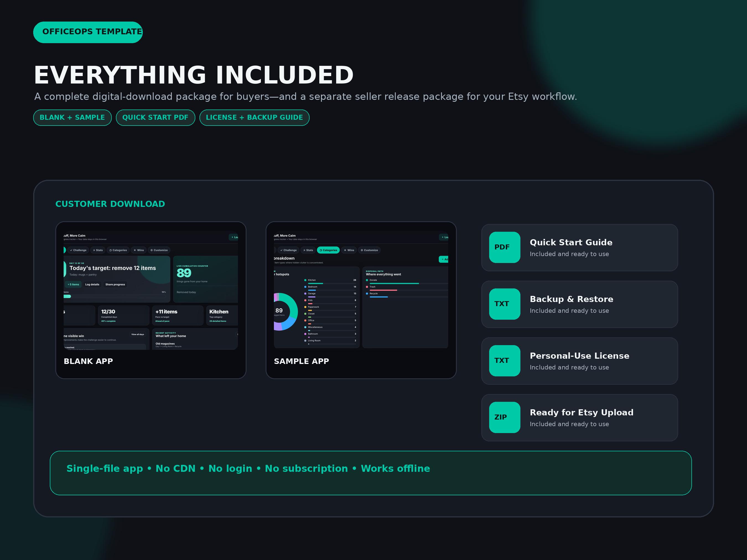This screenshot has width=747, height=560.
Task: Click the LICENSE + BACKUP GUIDE pill tag
Action: 254,118
